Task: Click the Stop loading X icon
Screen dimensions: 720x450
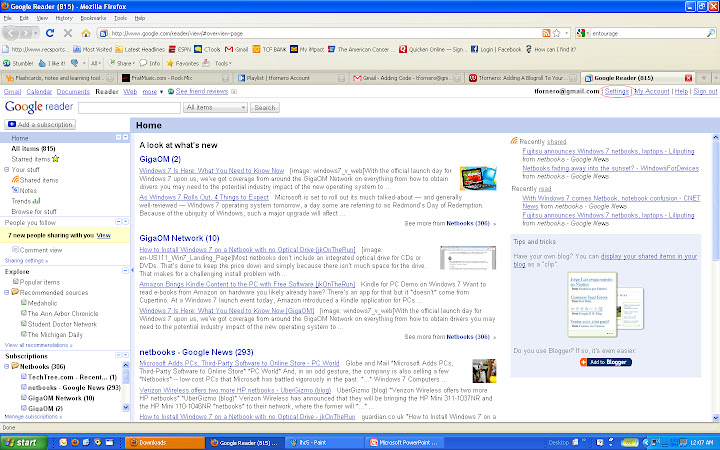Action: coord(68,33)
